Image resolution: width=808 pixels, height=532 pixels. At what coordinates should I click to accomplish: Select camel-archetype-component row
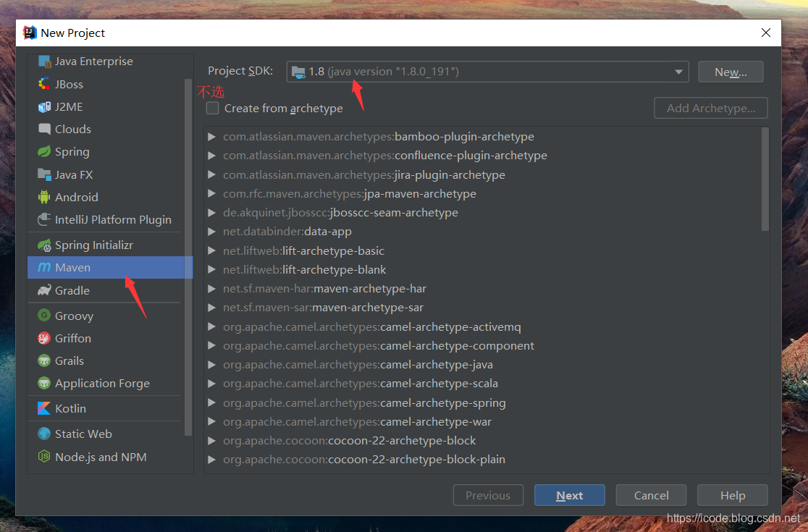click(487, 346)
